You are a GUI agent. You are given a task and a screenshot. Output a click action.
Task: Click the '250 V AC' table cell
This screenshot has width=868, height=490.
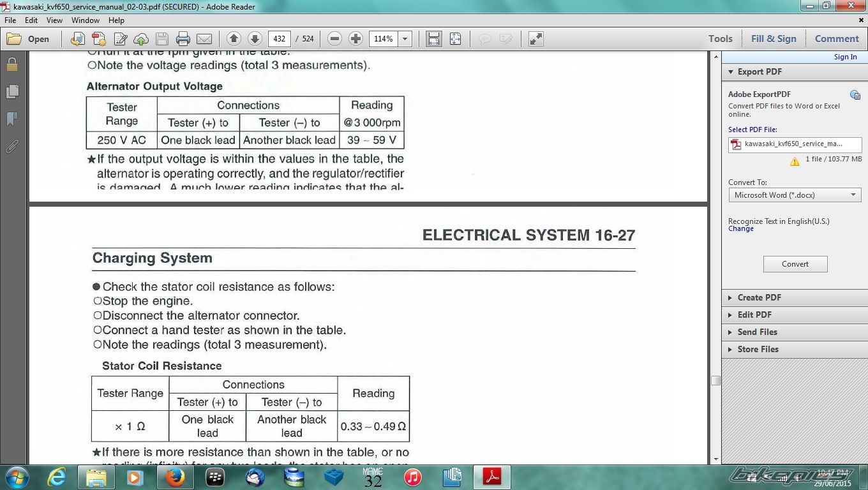[x=121, y=140]
